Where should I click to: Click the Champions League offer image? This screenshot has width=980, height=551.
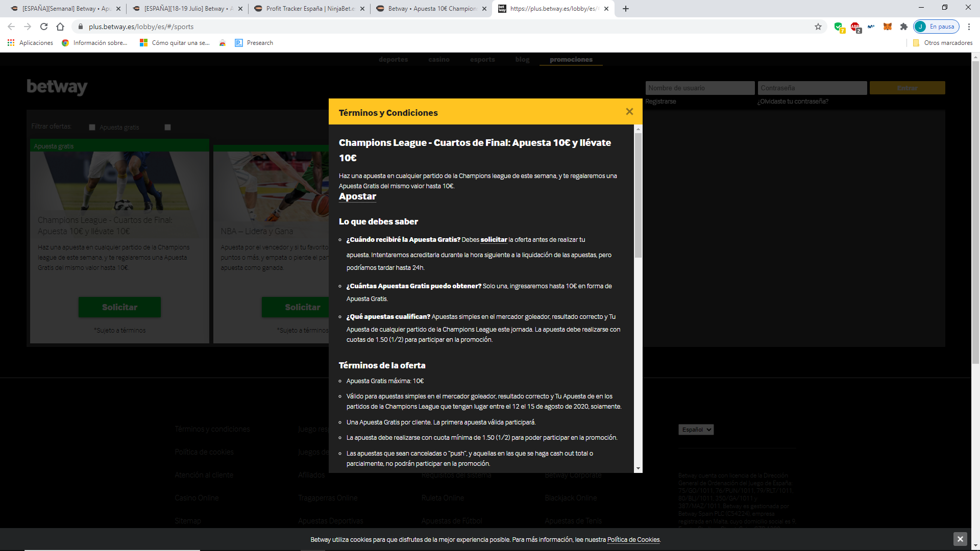point(119,181)
